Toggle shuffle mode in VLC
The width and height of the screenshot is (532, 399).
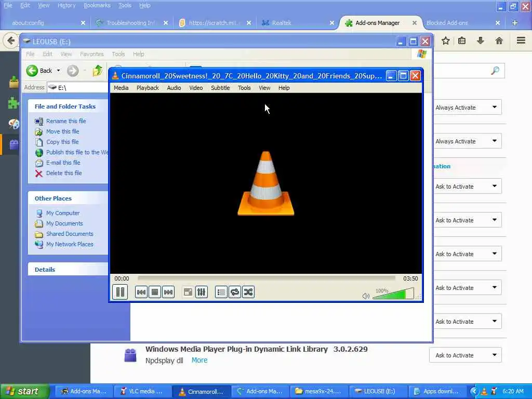248,292
